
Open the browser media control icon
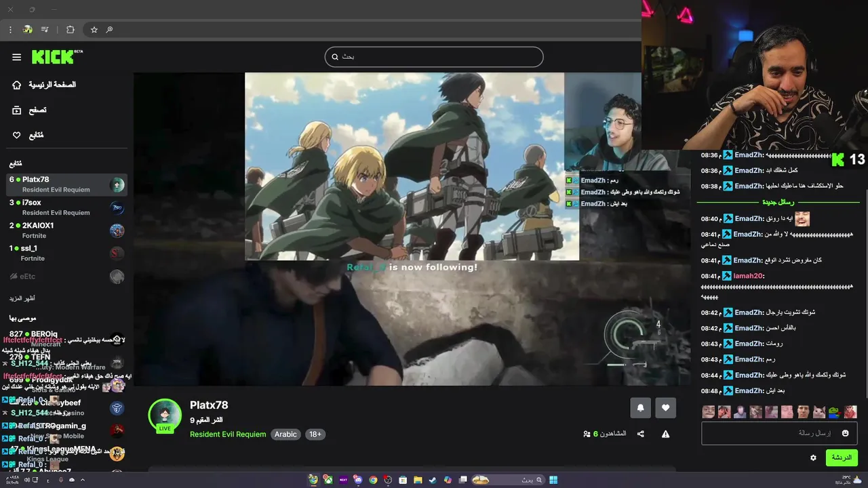click(45, 30)
